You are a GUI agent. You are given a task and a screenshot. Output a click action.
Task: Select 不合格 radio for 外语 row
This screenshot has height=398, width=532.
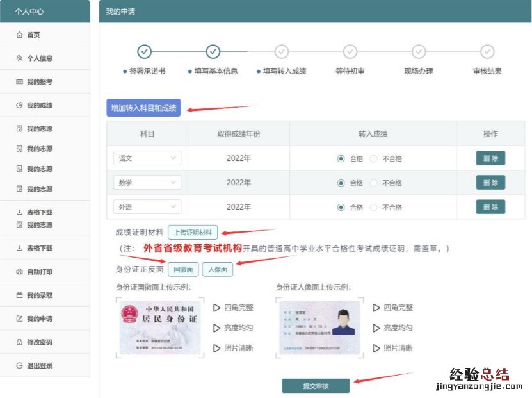pos(374,207)
